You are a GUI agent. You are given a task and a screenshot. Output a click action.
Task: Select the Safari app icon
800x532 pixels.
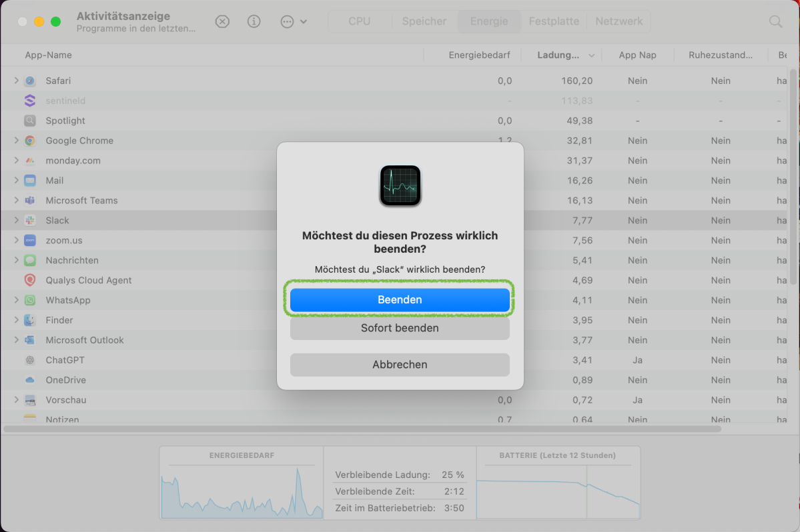[x=30, y=81]
